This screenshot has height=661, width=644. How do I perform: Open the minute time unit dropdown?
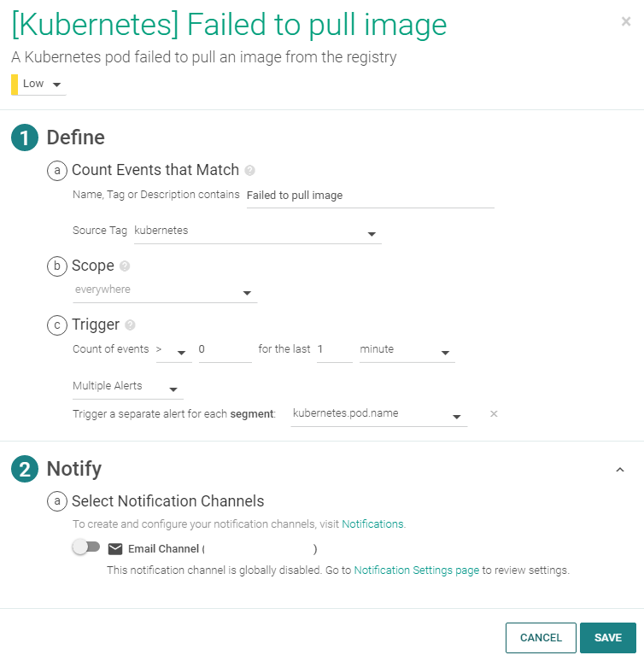pos(407,350)
